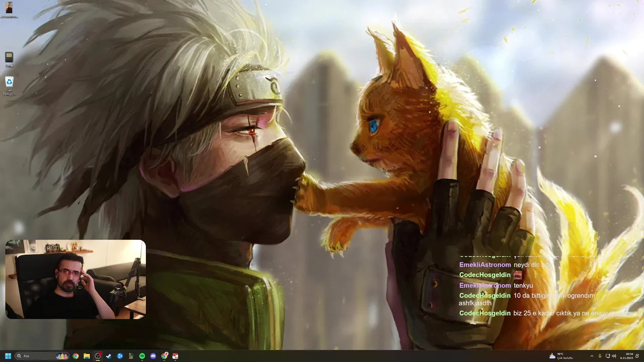The image size is (644, 362).
Task: Open League of Legends taskbar icon
Action: [131, 356]
